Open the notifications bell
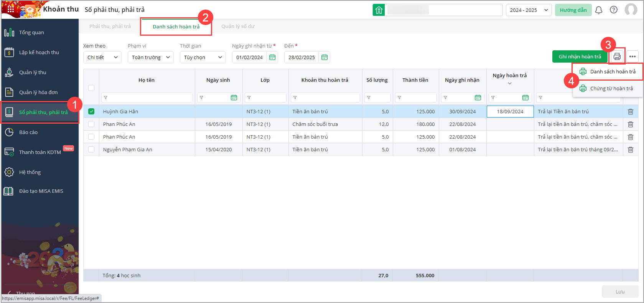The width and height of the screenshot is (644, 303). pos(598,10)
